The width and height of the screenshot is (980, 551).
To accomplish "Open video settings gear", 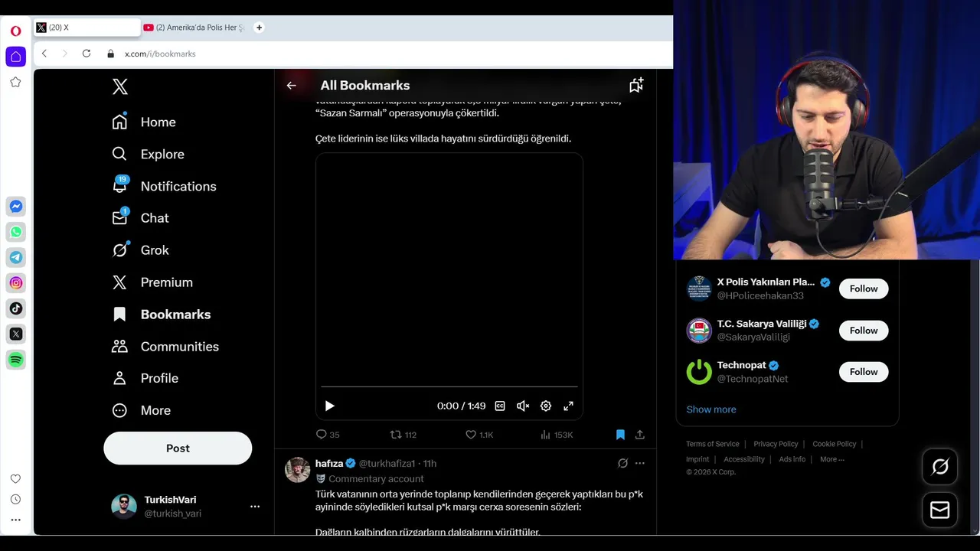I will [x=546, y=406].
